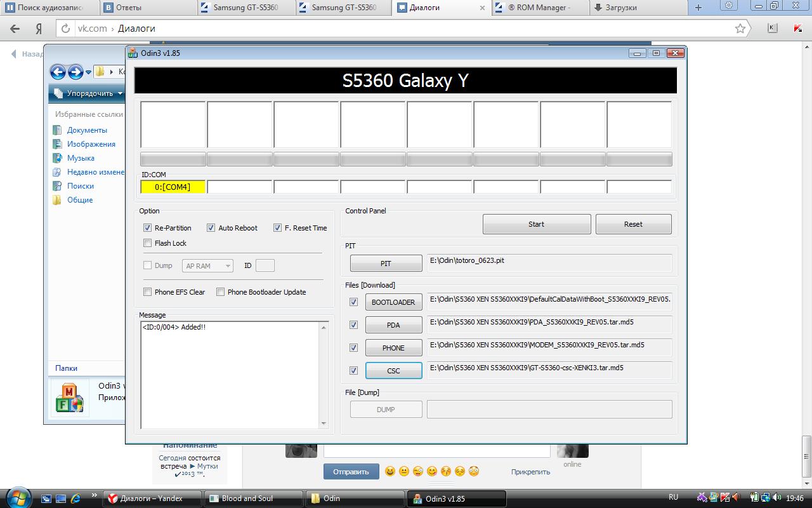This screenshot has height=508, width=812.
Task: Click the 0:[COM4] port field
Action: (173, 187)
